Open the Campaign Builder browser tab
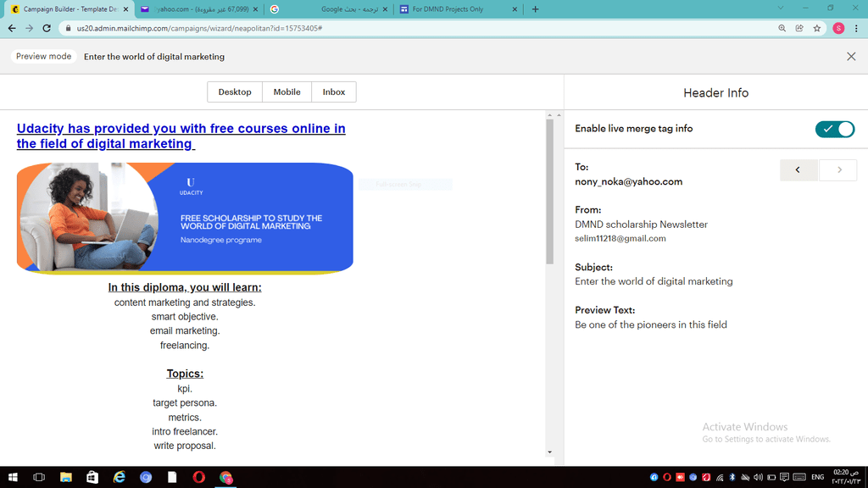 tap(70, 9)
